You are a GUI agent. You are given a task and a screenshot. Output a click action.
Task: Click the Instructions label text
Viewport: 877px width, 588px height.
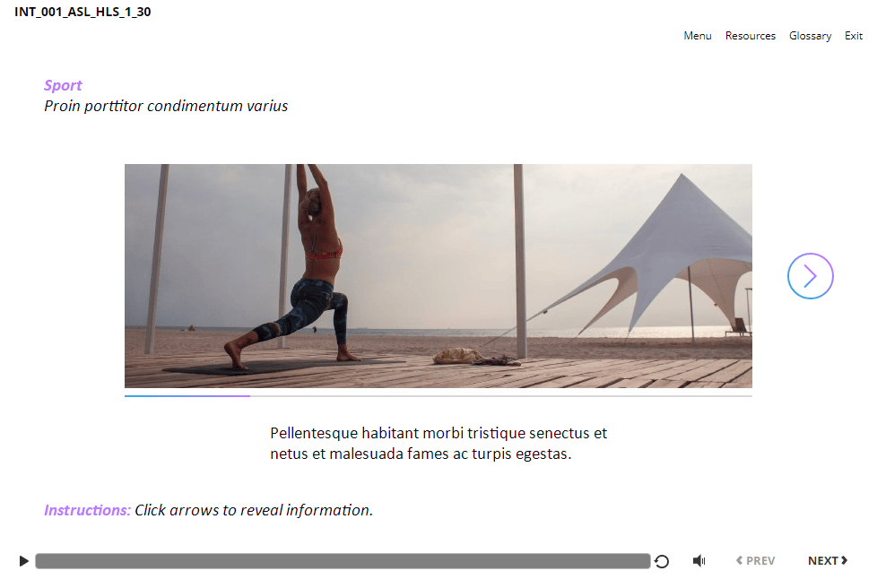click(x=87, y=510)
